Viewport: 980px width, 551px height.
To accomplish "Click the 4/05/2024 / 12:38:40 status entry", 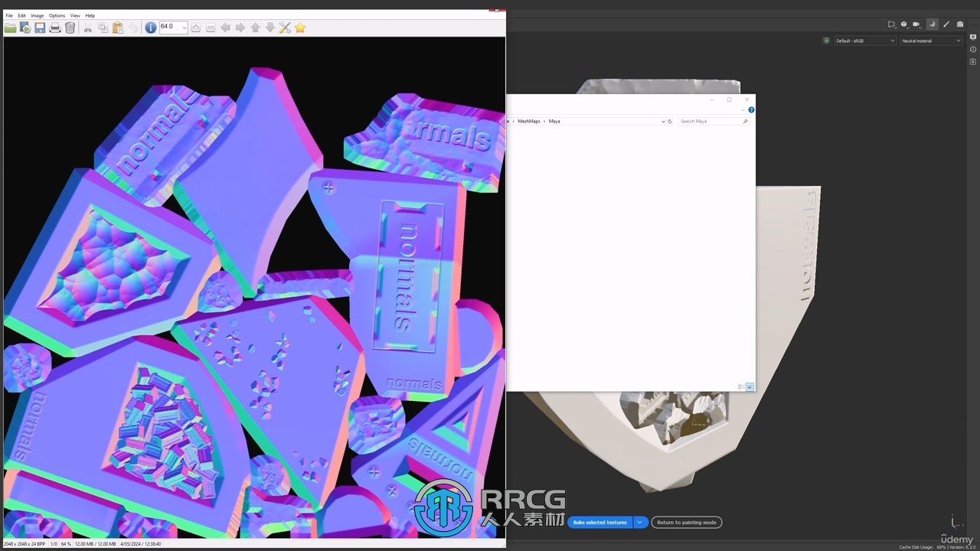I will coord(140,544).
